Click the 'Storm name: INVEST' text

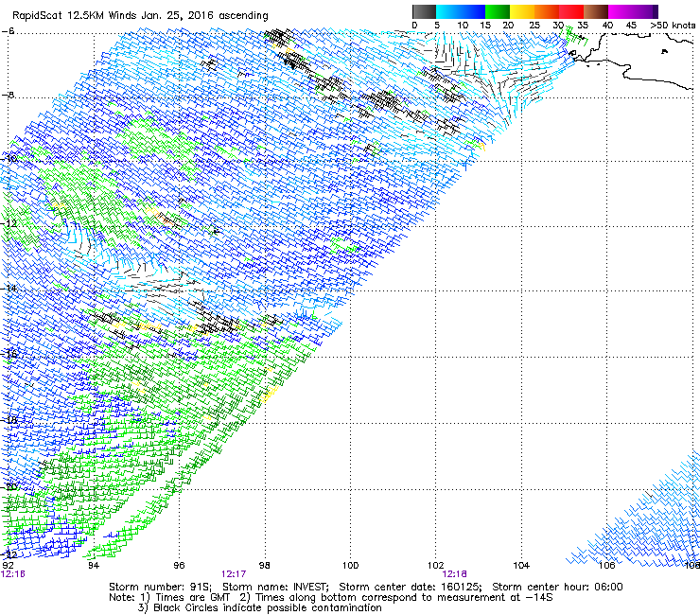[x=274, y=587]
